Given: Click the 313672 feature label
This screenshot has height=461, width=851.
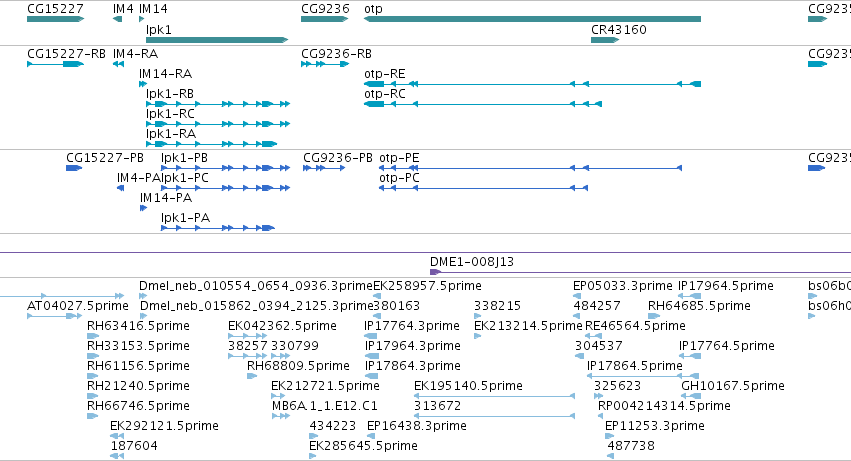Looking at the screenshot, I should [x=437, y=407].
